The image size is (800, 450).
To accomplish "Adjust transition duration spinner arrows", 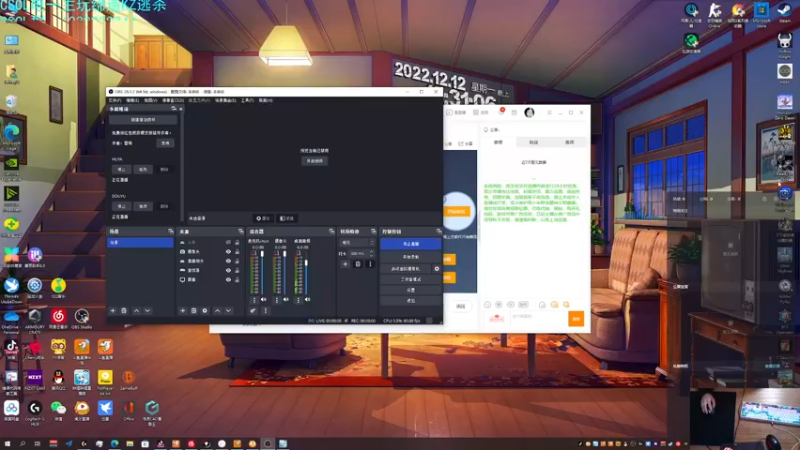I will pyautogui.click(x=371, y=253).
